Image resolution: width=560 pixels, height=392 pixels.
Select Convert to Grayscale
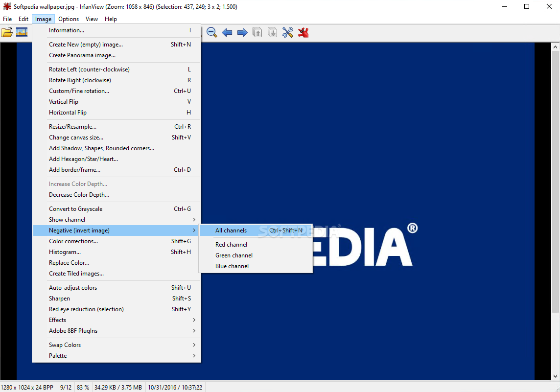[x=117, y=209]
